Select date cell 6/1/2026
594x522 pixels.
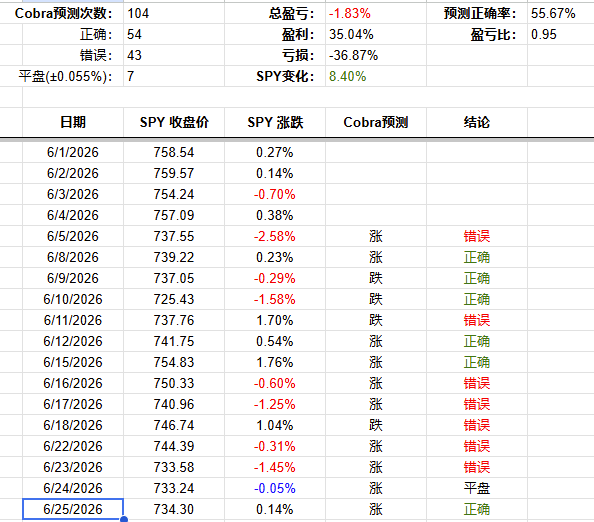tap(73, 152)
